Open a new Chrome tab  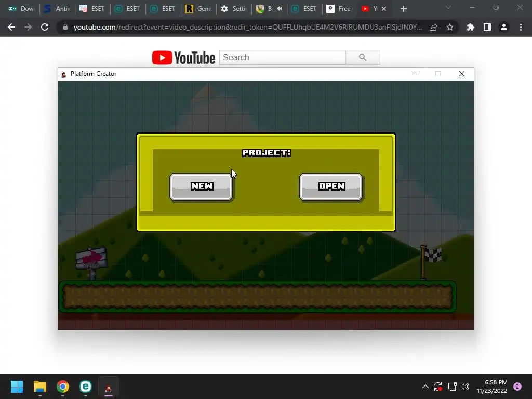point(403,9)
